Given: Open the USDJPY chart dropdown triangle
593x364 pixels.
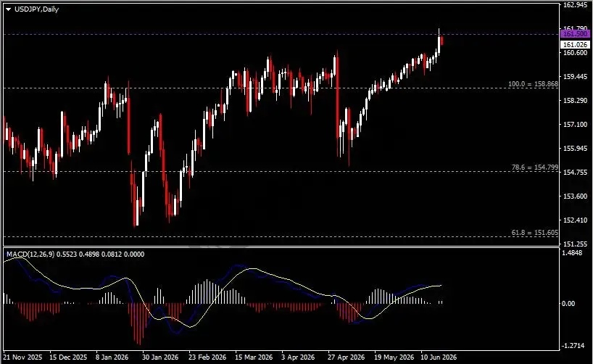Looking at the screenshot, I should coord(8,9).
